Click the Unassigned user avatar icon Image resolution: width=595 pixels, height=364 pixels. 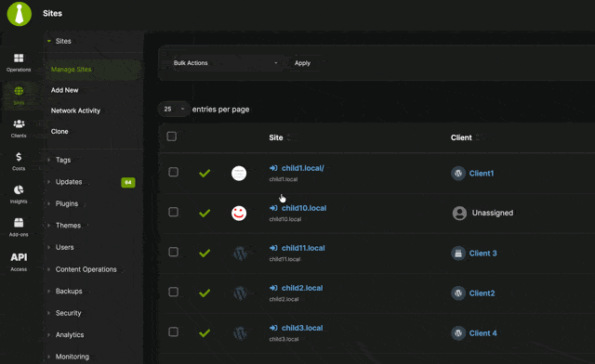point(459,213)
